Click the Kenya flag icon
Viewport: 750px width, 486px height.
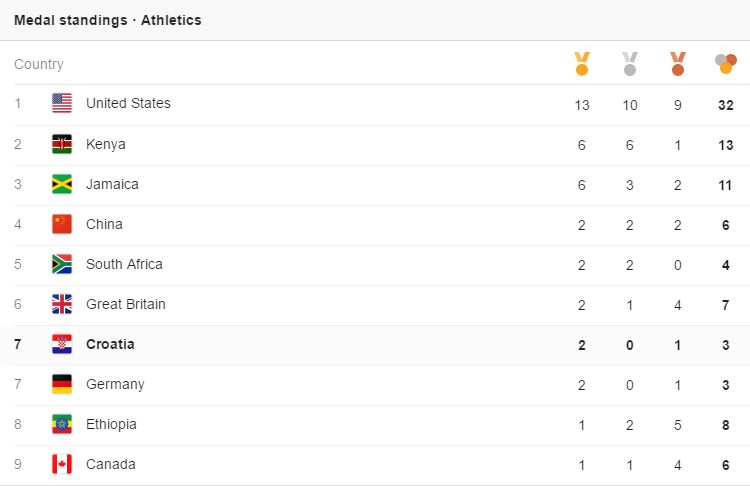point(62,144)
